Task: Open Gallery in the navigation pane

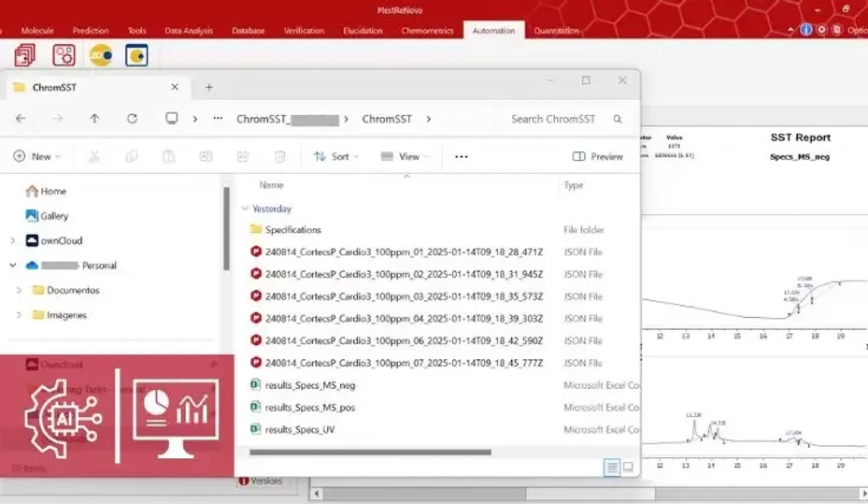Action: coord(47,216)
